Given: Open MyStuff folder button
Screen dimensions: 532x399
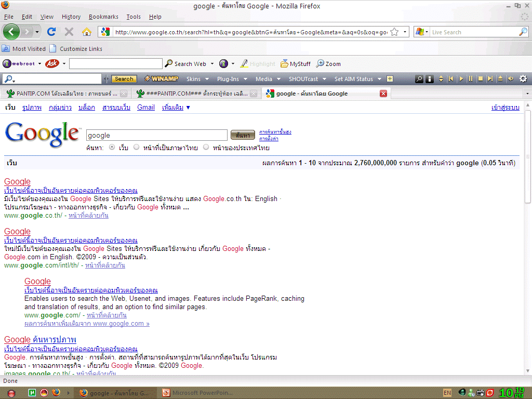Looking at the screenshot, I should [x=296, y=64].
